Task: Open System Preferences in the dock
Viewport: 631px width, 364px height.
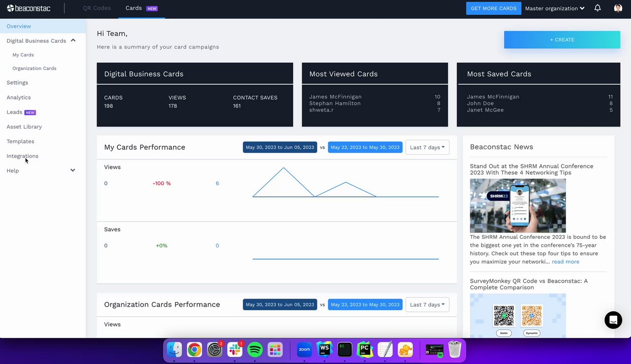Action: point(214,350)
